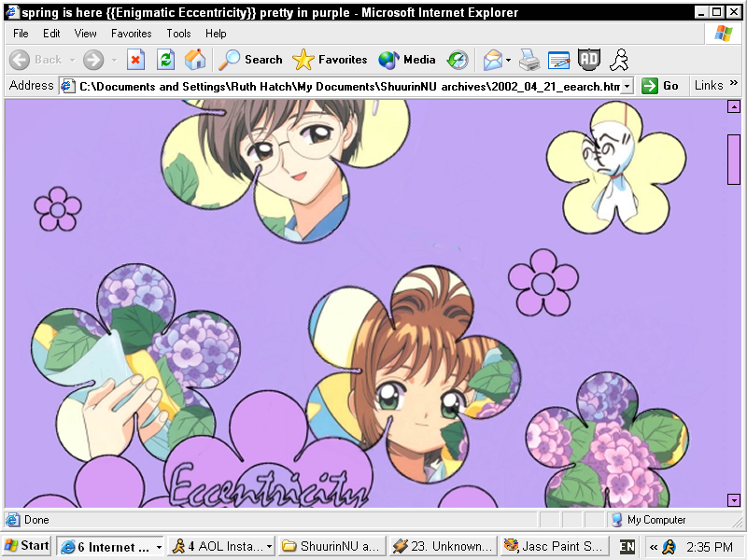Click the Links toolbar label
The image size is (747, 560).
coord(709,85)
